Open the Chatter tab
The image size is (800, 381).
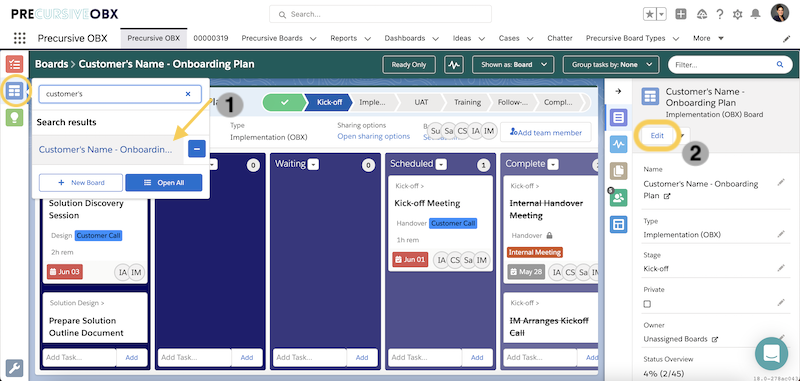560,38
